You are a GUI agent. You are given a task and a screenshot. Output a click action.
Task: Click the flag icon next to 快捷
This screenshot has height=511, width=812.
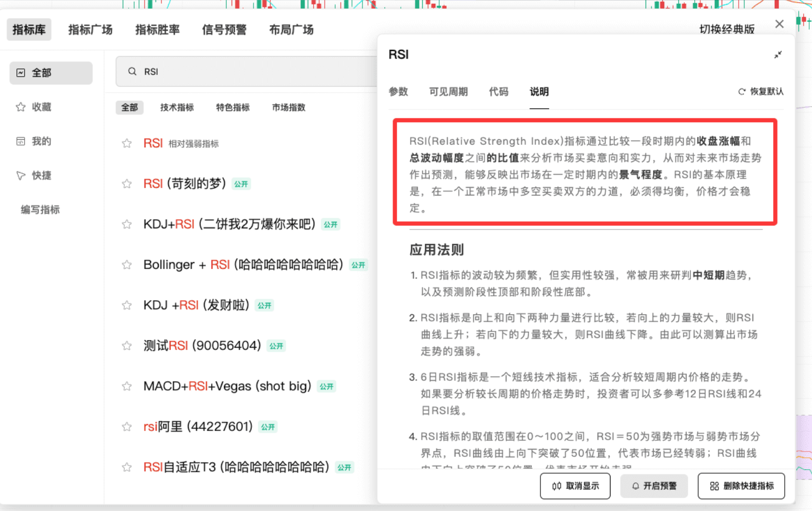20,175
